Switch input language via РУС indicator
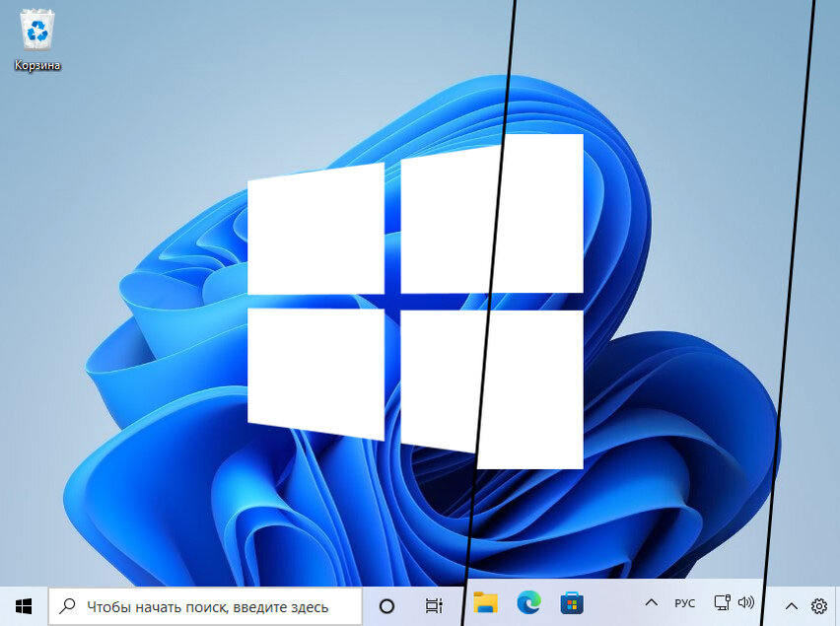This screenshot has height=626, width=840. coord(684,603)
